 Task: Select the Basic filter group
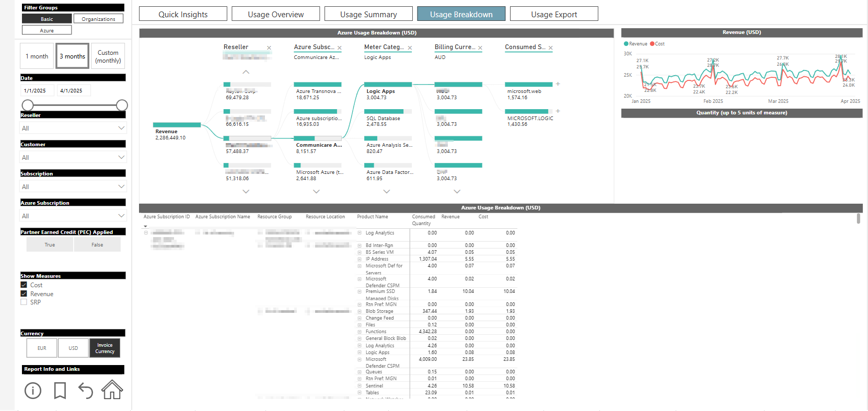[47, 19]
